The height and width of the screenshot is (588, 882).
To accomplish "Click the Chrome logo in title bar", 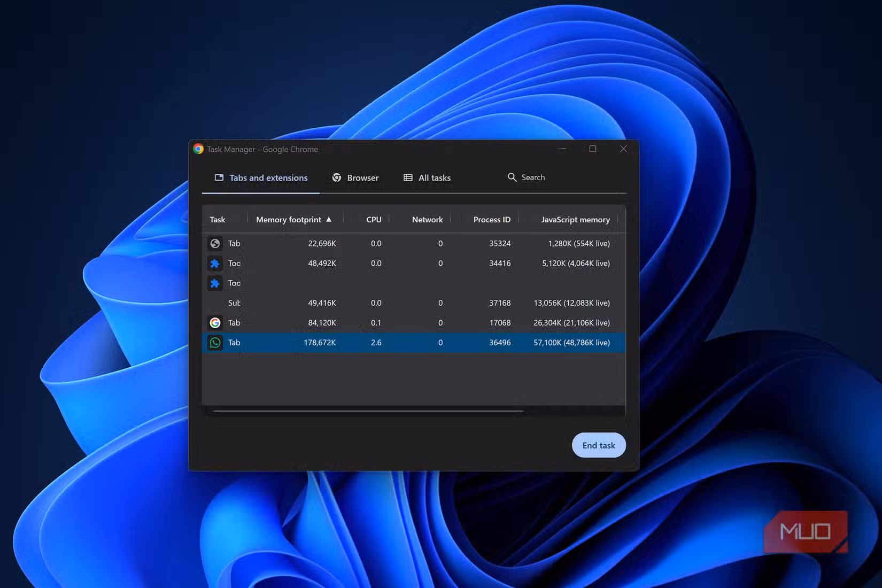I will (x=198, y=149).
